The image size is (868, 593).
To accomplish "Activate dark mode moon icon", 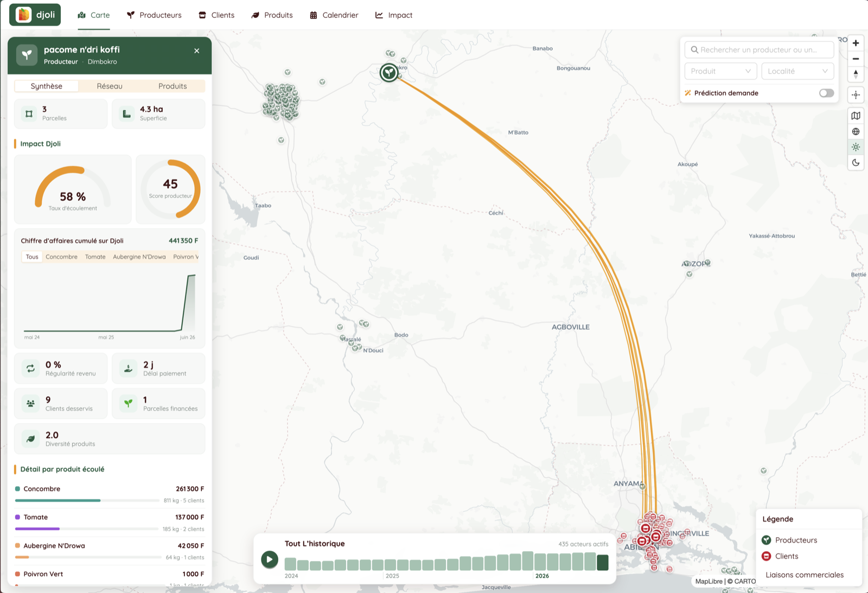I will point(856,163).
